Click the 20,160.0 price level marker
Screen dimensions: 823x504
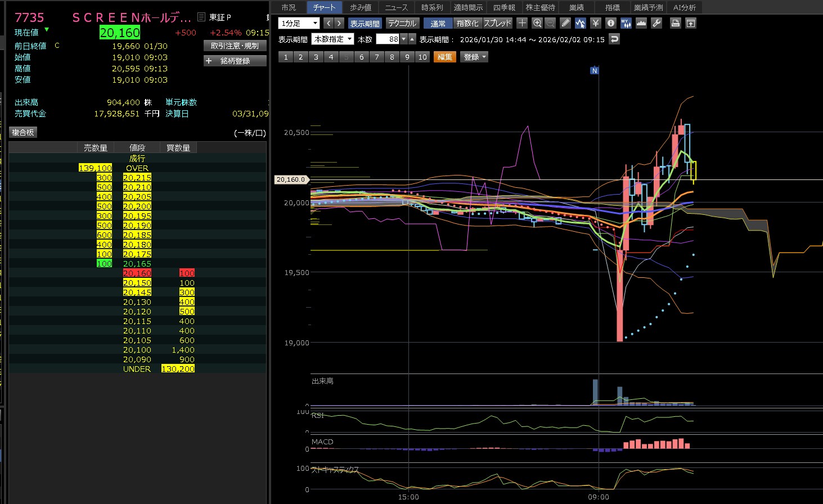click(291, 179)
